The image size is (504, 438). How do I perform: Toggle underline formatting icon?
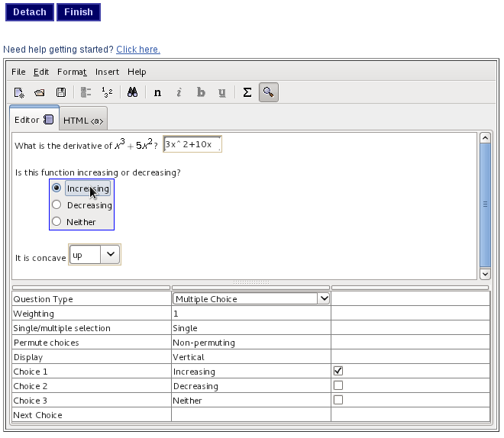(221, 93)
